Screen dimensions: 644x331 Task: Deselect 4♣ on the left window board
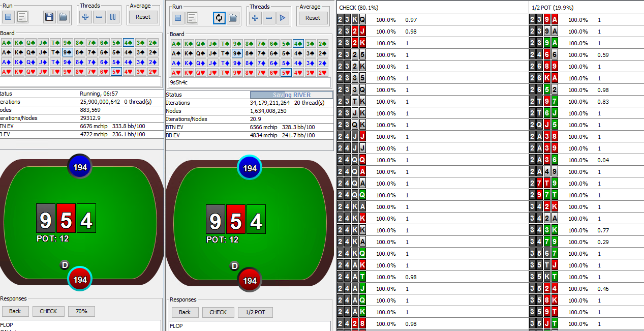(x=128, y=43)
